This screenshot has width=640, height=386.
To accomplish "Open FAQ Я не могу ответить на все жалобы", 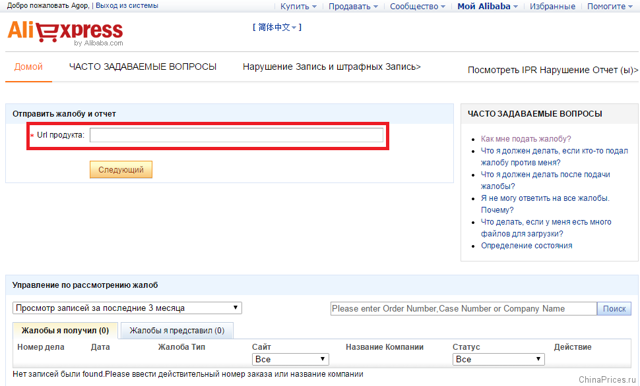I will point(545,204).
